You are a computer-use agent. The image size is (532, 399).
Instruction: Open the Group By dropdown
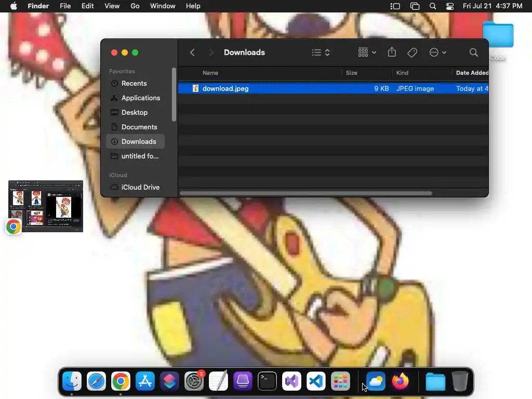tap(367, 52)
